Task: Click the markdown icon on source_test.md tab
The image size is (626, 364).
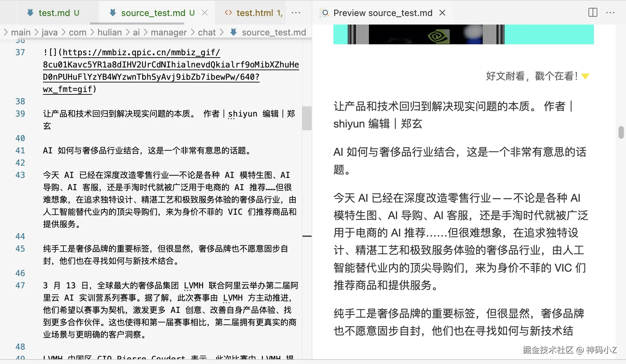Action: [113, 13]
